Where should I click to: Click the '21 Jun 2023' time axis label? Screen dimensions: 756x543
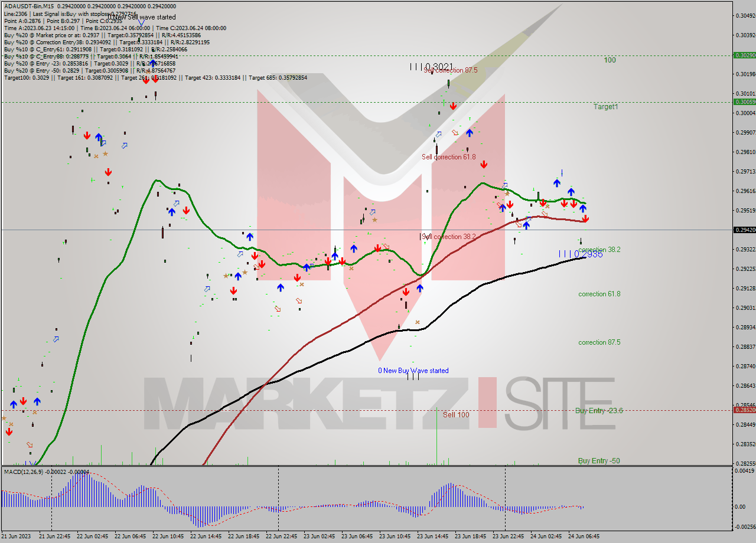tap(17, 537)
